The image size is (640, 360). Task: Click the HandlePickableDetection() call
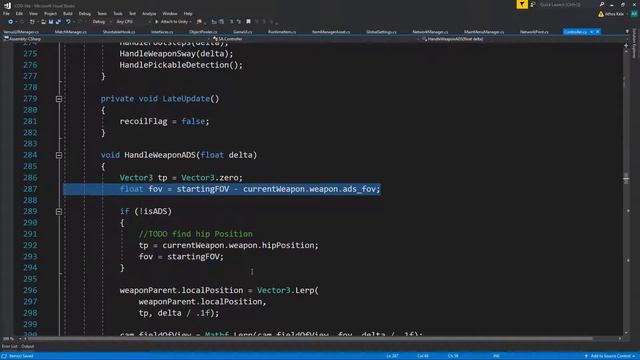[181, 65]
